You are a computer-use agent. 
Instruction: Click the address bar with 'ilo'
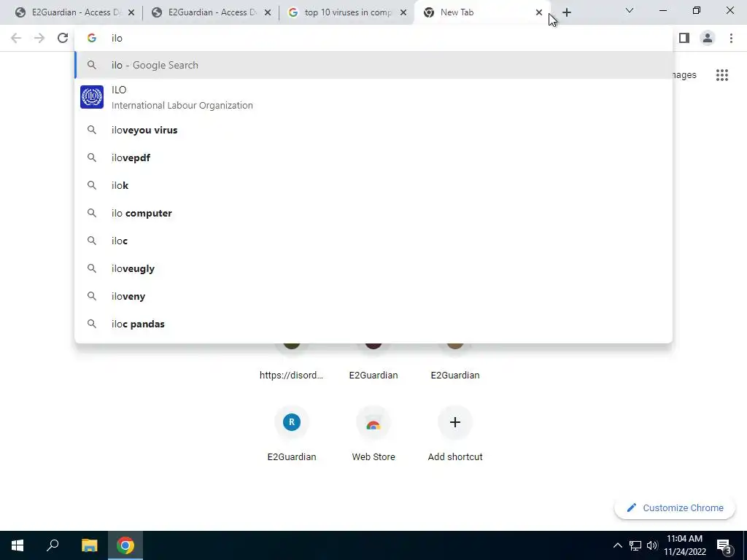[373, 38]
